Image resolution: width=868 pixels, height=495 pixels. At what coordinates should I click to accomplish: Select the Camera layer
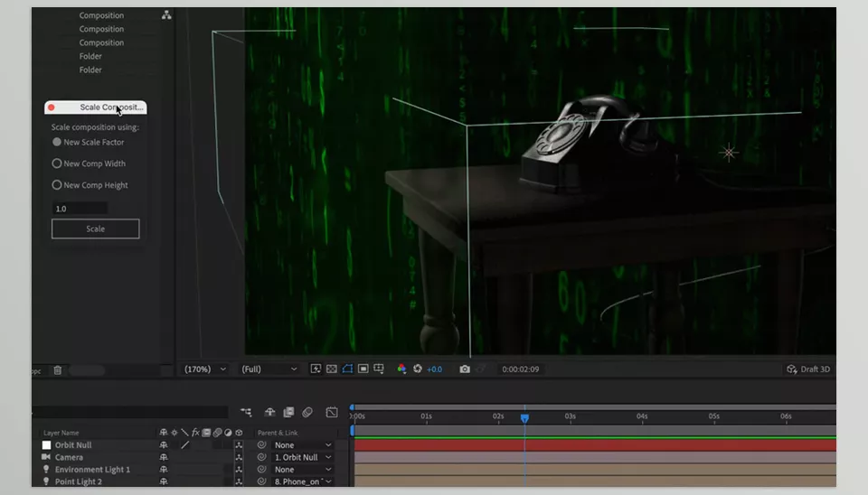click(69, 457)
